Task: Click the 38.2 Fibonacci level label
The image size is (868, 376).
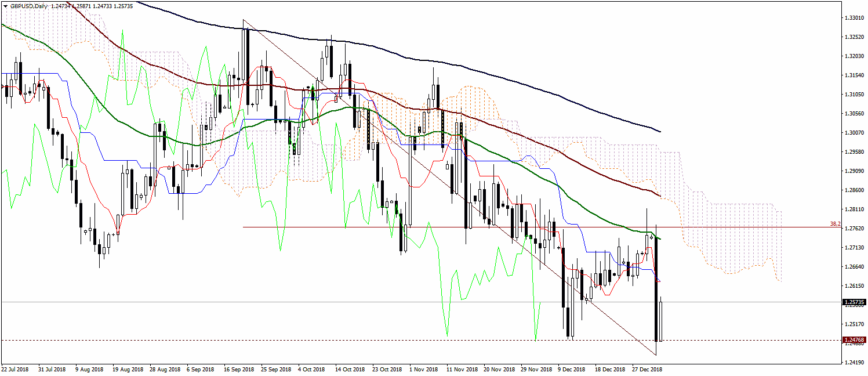Action: point(835,224)
